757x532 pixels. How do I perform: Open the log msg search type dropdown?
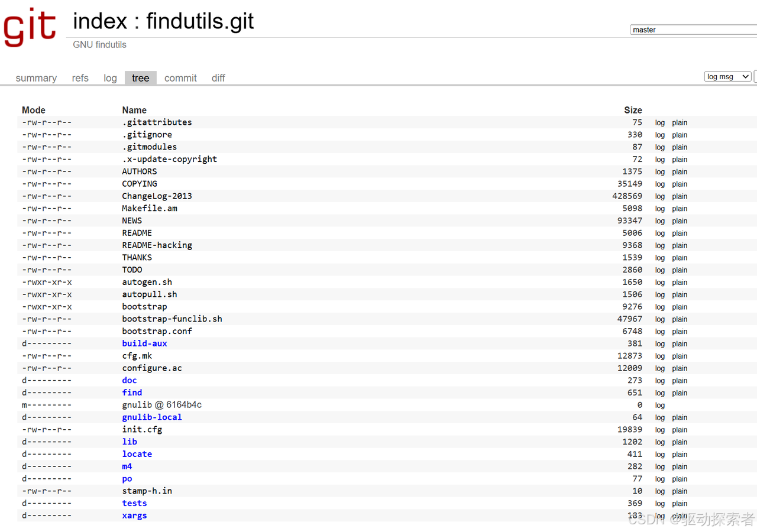click(727, 77)
